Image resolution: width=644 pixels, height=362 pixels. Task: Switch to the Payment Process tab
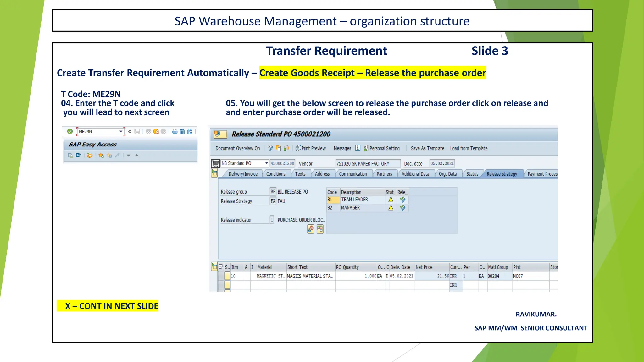click(x=542, y=174)
